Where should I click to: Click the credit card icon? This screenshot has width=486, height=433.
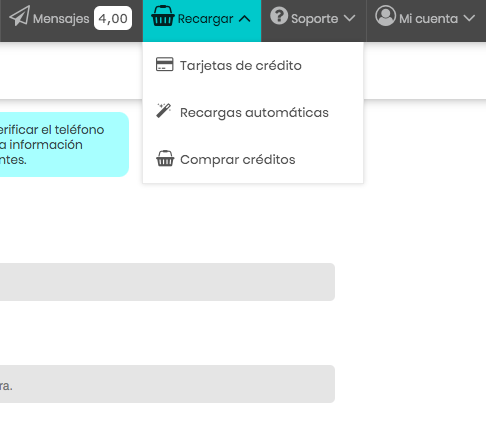[165, 64]
